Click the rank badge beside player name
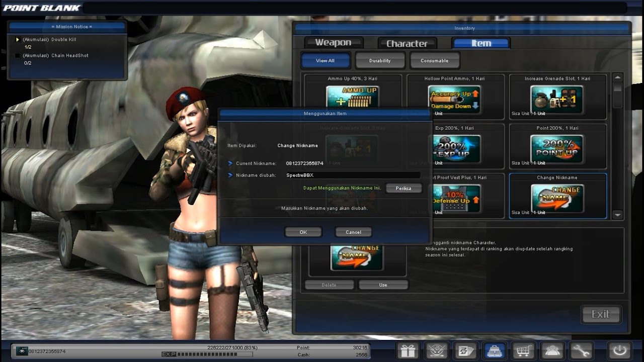Viewport: 644px width, 362px height. point(21,351)
